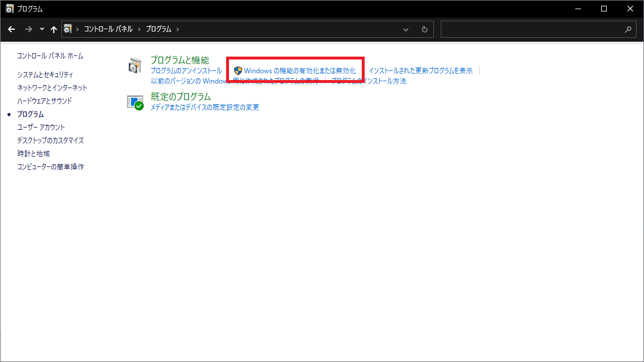644x362 pixels.
Task: Click the forward navigation arrow
Action: 29,29
